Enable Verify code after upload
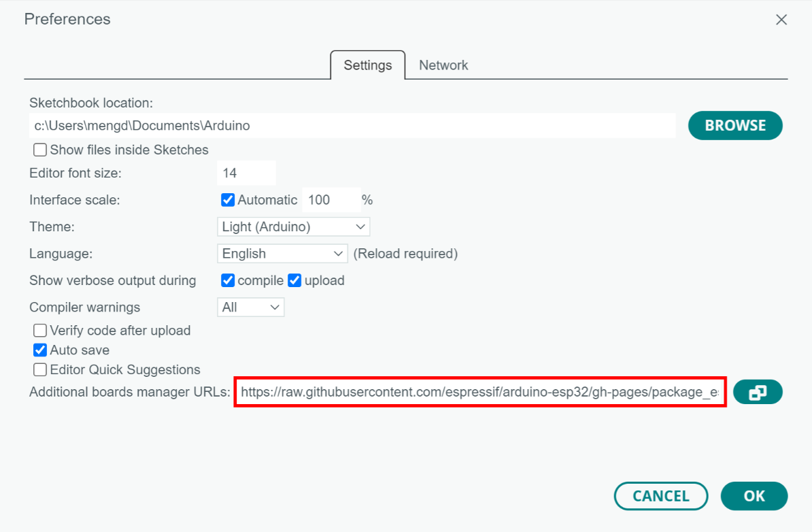812x532 pixels. (40, 331)
